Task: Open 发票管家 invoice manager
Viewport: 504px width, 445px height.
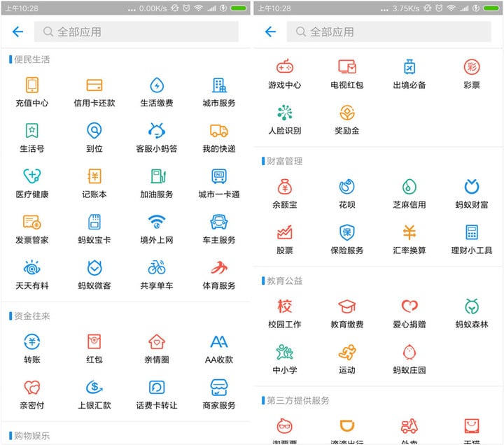Action: pos(31,222)
